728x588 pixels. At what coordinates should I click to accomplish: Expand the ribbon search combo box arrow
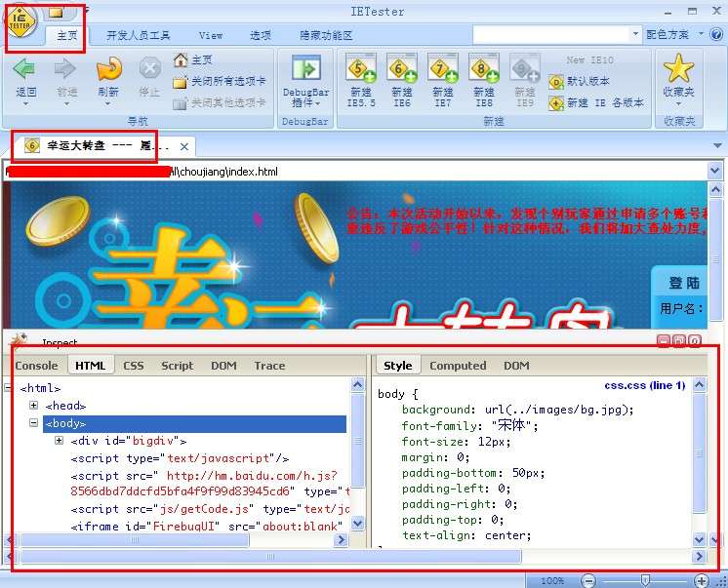635,34
